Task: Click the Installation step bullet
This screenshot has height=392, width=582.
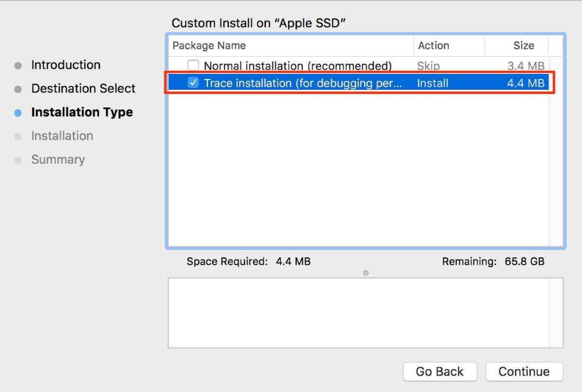Action: tap(18, 136)
